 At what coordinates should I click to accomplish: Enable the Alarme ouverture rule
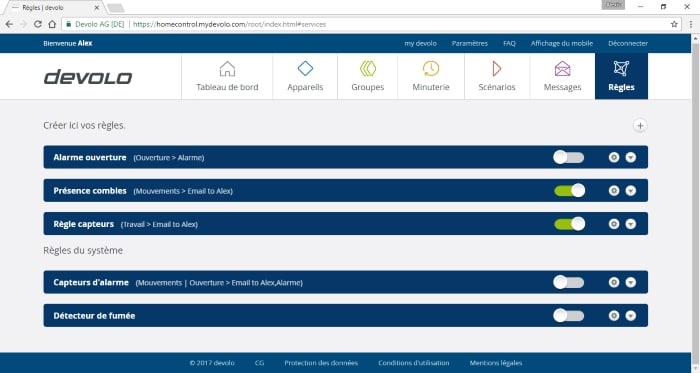[568, 157]
